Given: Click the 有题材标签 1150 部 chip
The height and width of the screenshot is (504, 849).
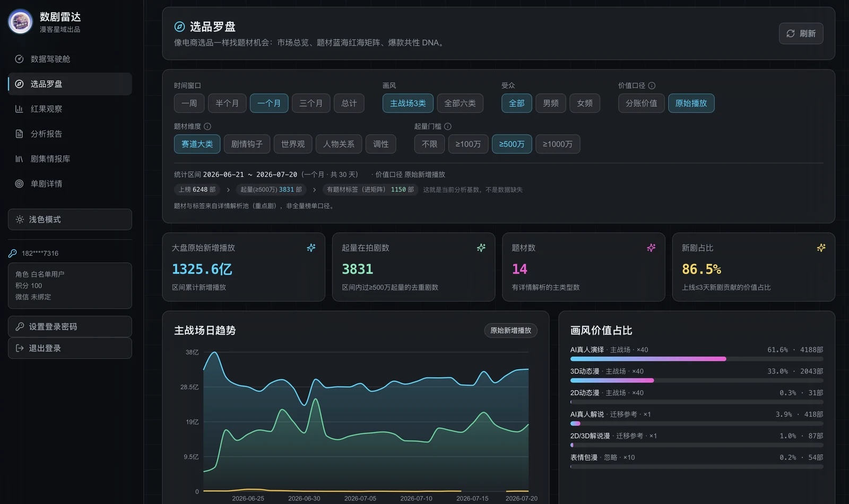Looking at the screenshot, I should tap(370, 189).
